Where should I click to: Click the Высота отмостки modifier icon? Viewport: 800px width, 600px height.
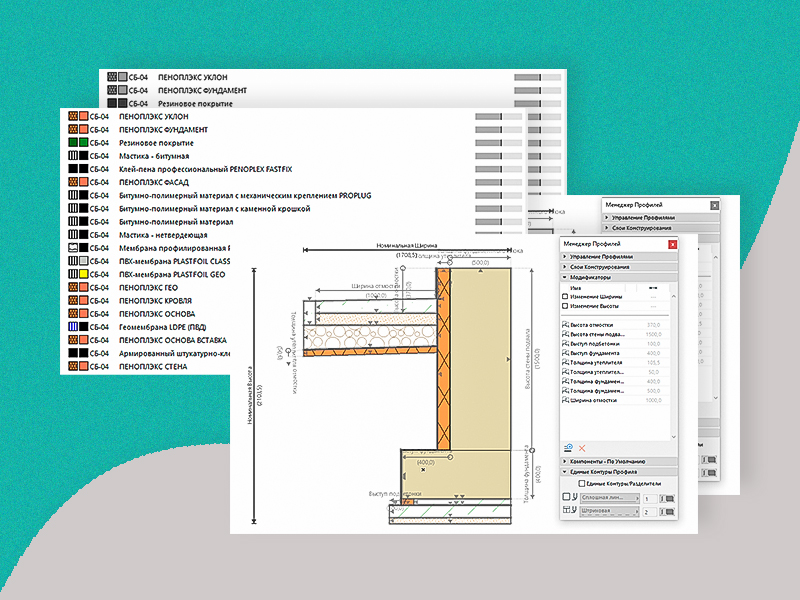pos(567,325)
